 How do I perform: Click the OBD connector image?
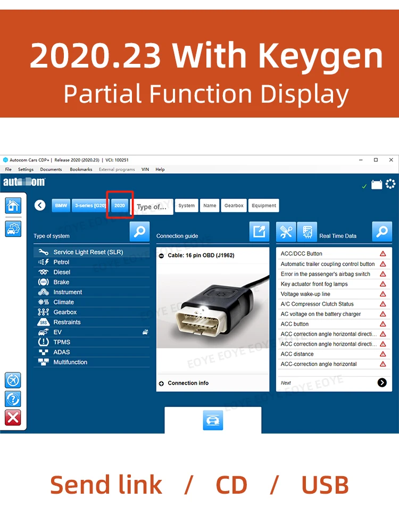(213, 311)
